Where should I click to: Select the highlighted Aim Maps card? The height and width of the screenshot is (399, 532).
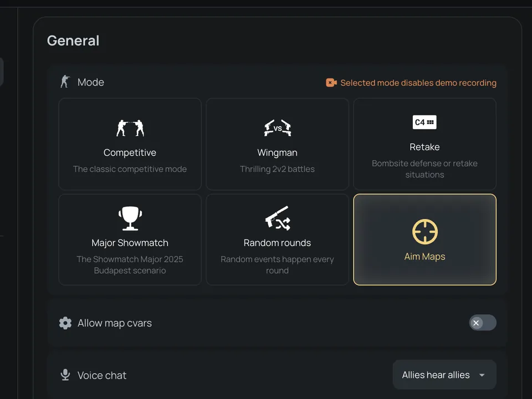point(425,239)
